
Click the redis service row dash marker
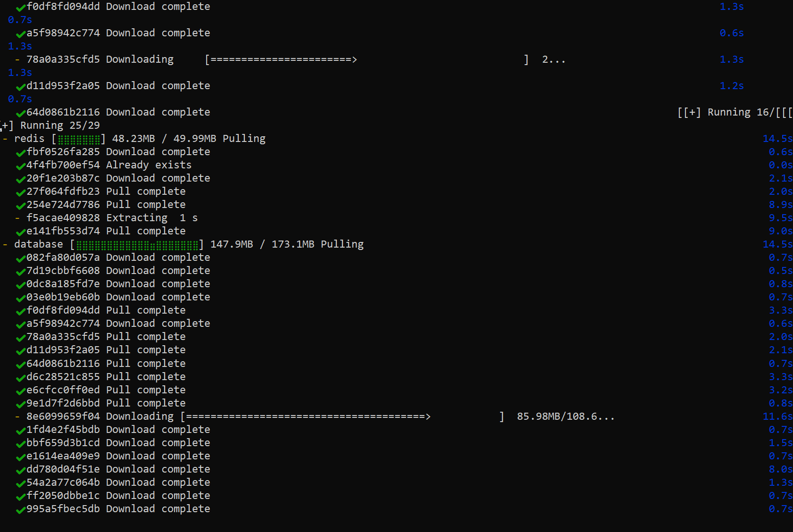point(5,139)
